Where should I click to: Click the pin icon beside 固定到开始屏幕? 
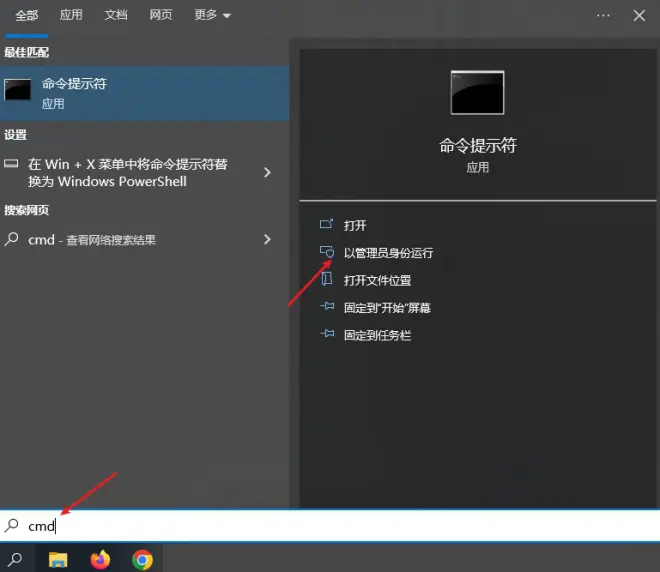click(x=327, y=306)
